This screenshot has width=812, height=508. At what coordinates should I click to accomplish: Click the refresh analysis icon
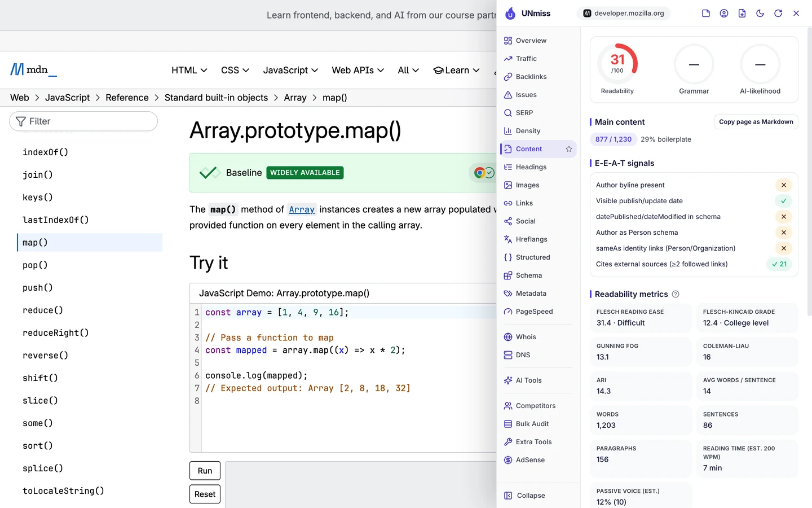pyautogui.click(x=778, y=14)
